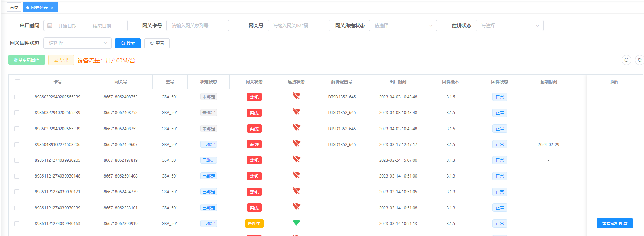The image size is (644, 236).
Task: Click the calendar icon in date range field
Action: click(50, 26)
